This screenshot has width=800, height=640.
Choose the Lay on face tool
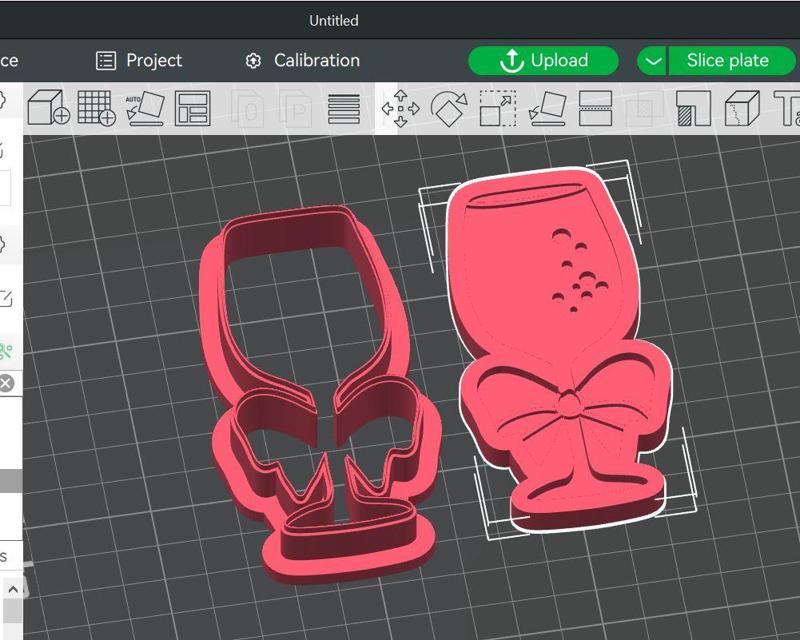[547, 108]
